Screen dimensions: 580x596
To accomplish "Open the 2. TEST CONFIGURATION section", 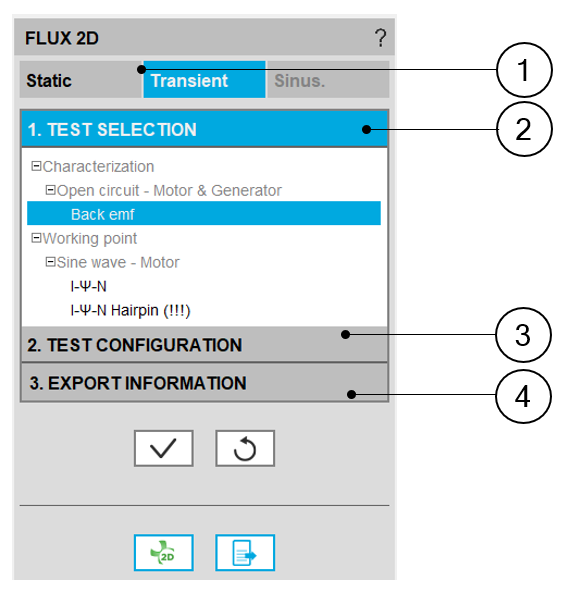I will point(204,345).
